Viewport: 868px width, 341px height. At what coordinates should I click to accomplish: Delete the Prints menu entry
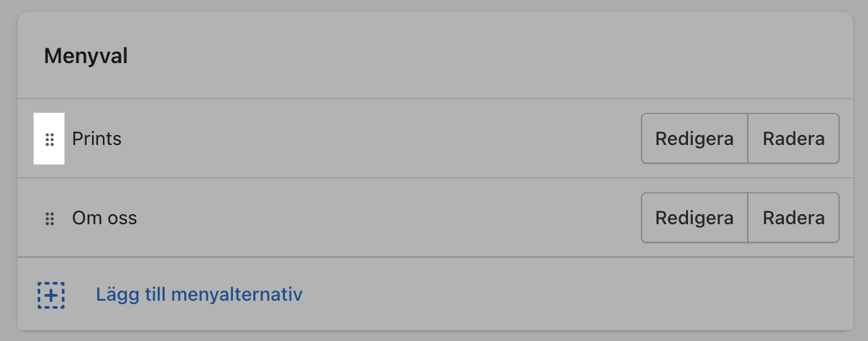click(x=793, y=139)
